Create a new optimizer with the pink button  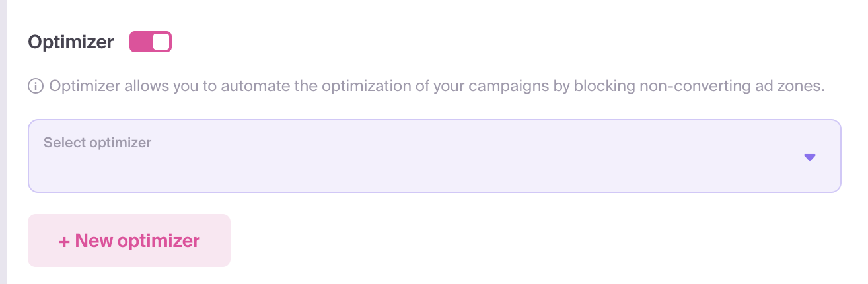129,240
